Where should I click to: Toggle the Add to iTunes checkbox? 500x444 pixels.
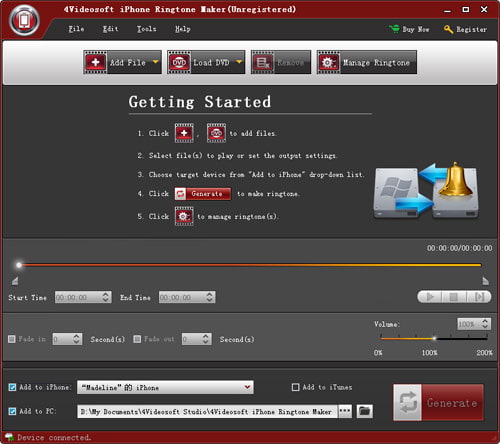pos(295,387)
